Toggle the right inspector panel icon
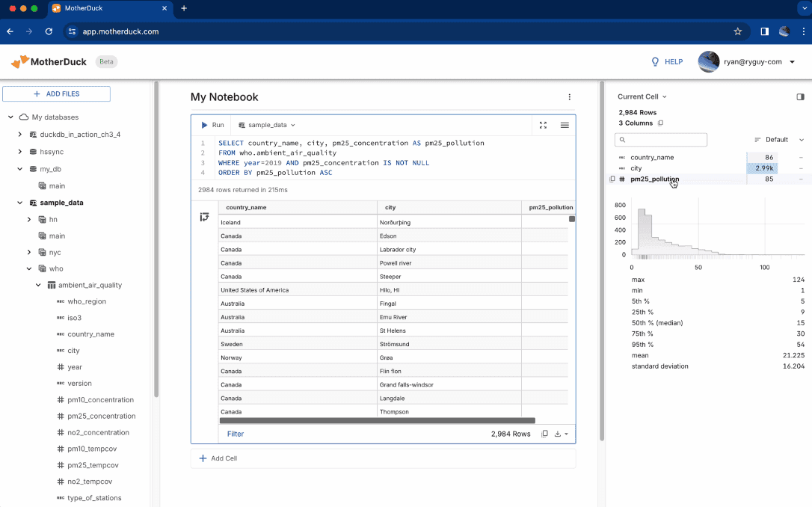The image size is (812, 507). coord(800,96)
